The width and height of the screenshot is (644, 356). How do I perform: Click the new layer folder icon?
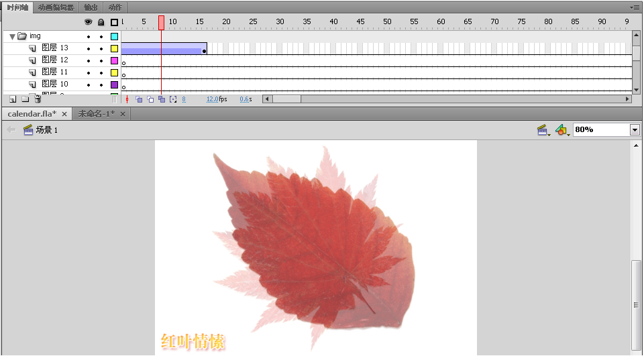25,99
